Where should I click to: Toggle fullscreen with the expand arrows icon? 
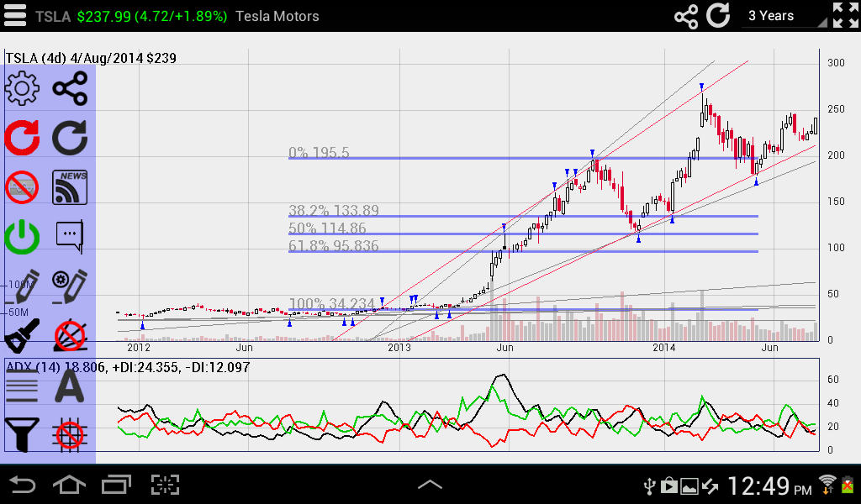[x=845, y=15]
